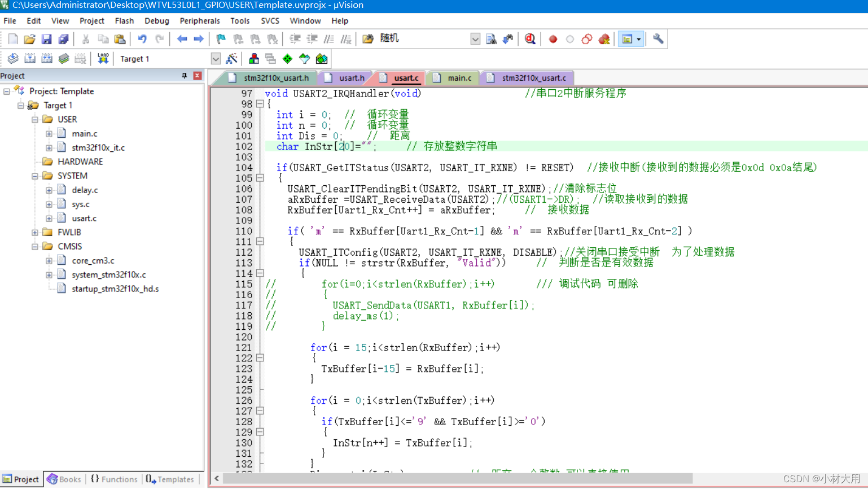Image resolution: width=868 pixels, height=489 pixels.
Task: Create a new file from the toolbar
Action: pyautogui.click(x=12, y=39)
